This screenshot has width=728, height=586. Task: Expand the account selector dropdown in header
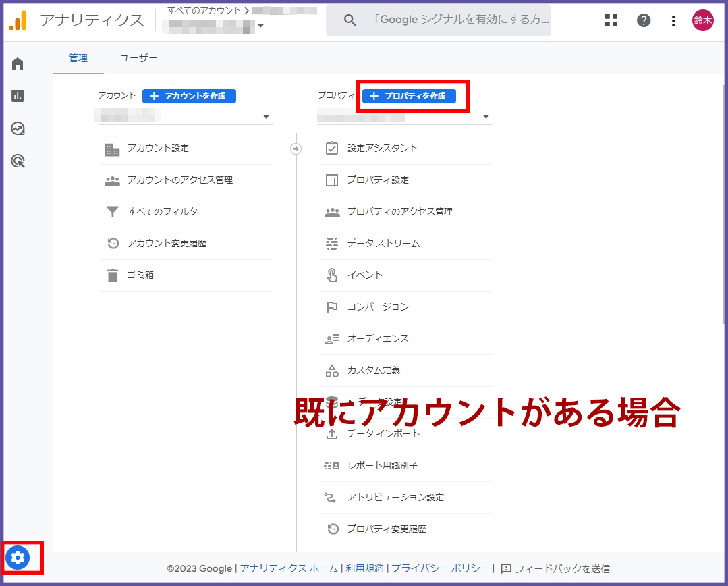coord(260,26)
